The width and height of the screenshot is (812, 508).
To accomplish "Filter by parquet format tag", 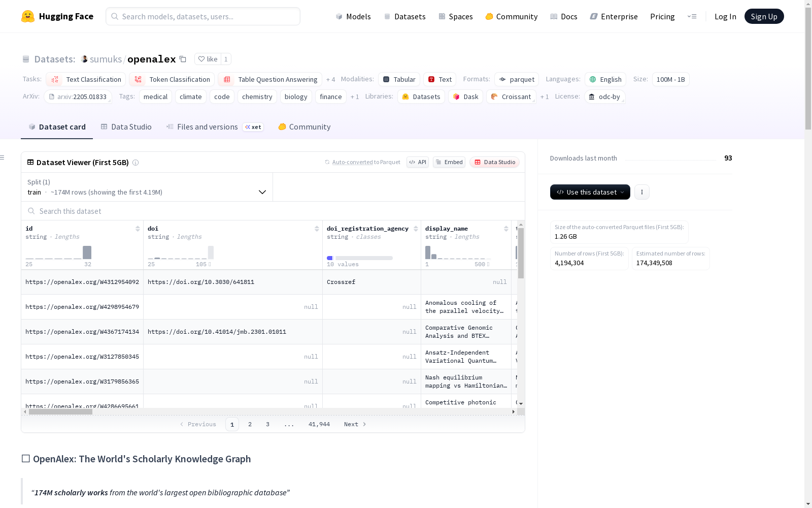I will [x=517, y=79].
